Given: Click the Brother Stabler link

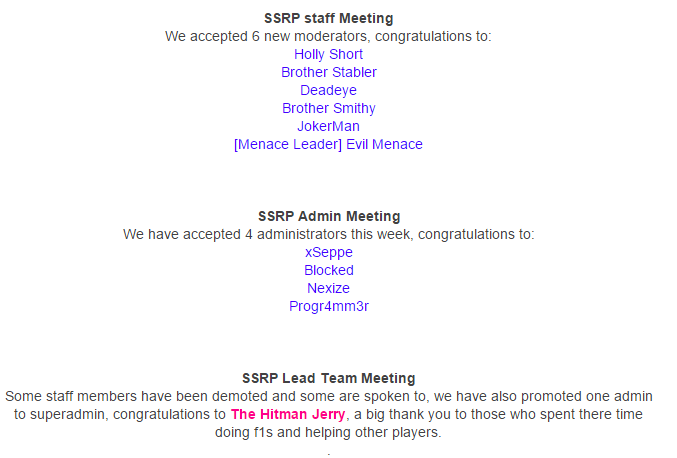Looking at the screenshot, I should (329, 72).
